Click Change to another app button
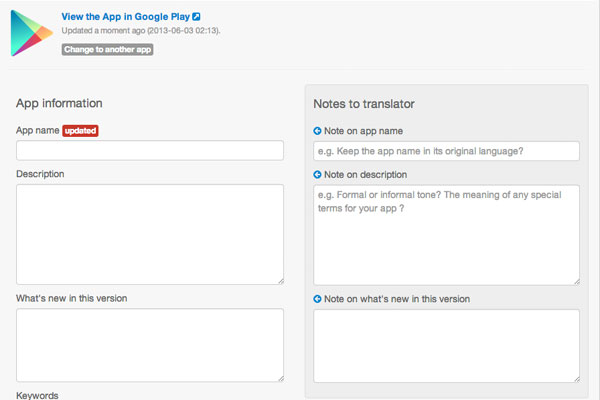The width and height of the screenshot is (600, 400). [108, 49]
